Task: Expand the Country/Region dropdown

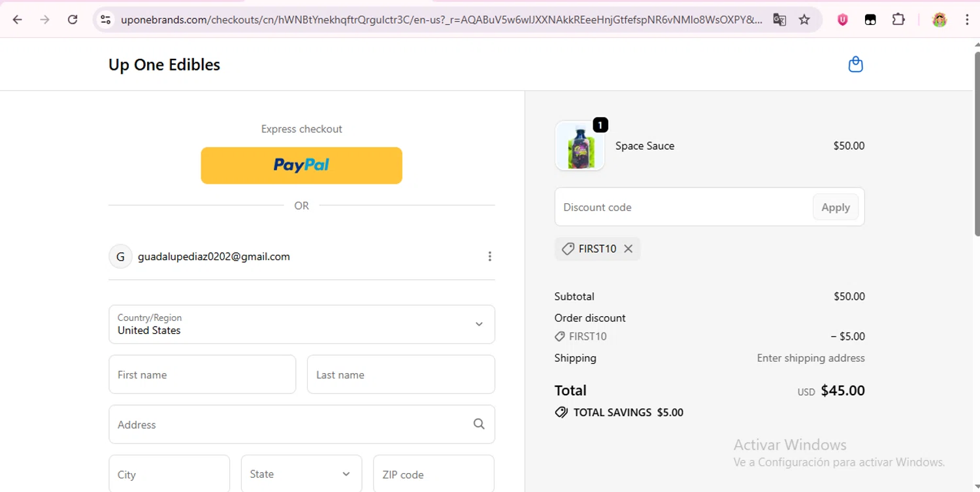Action: pyautogui.click(x=302, y=324)
